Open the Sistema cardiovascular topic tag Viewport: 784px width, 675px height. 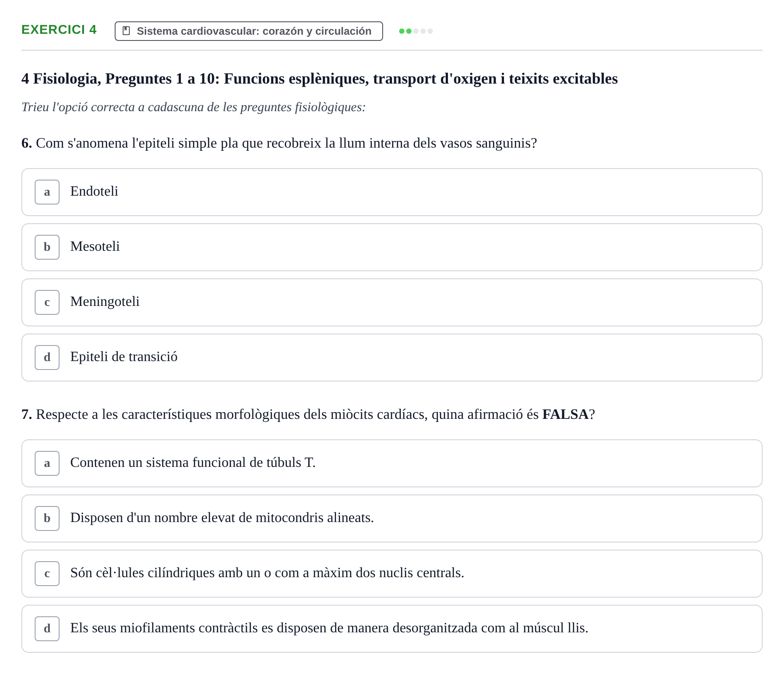tap(249, 31)
